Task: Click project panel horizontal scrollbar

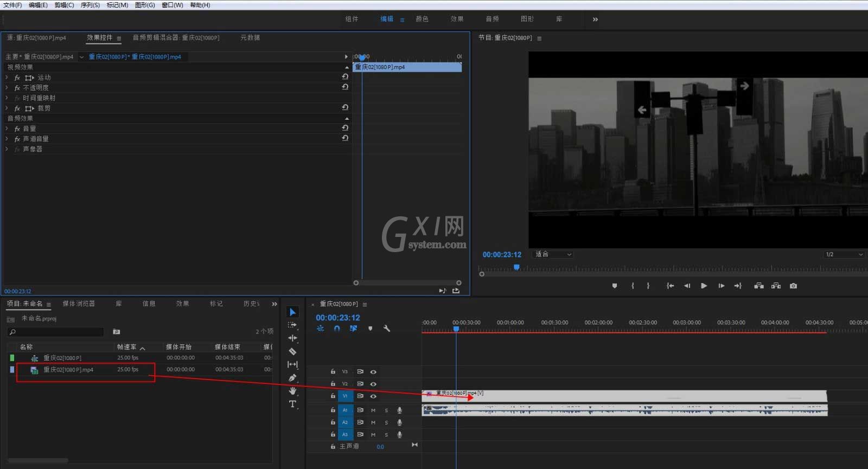Action: [x=38, y=460]
